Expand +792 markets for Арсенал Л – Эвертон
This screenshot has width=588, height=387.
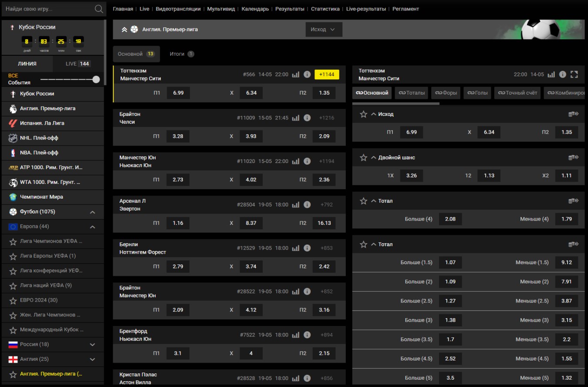[327, 204]
